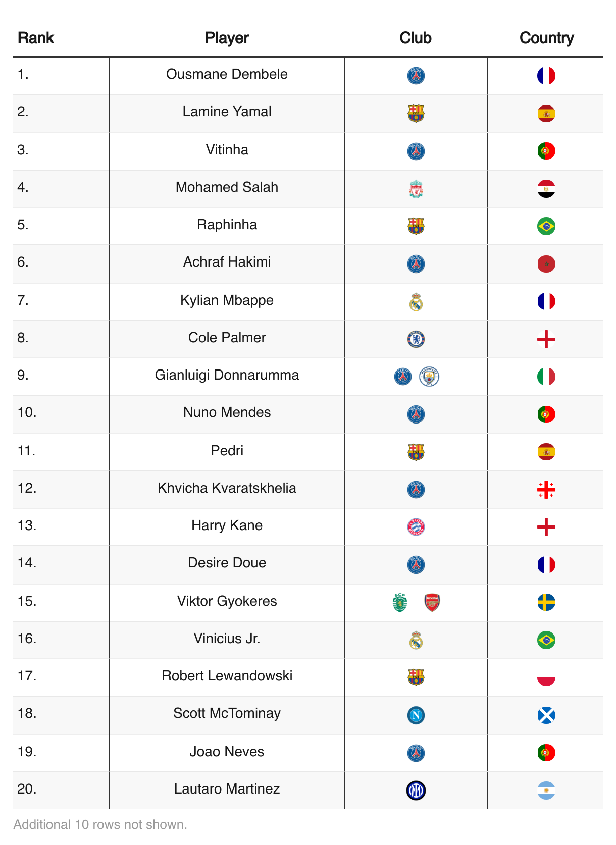616x845 pixels.
Task: Click the Chelsea badge for Cole Palmer
Action: pyautogui.click(x=416, y=339)
